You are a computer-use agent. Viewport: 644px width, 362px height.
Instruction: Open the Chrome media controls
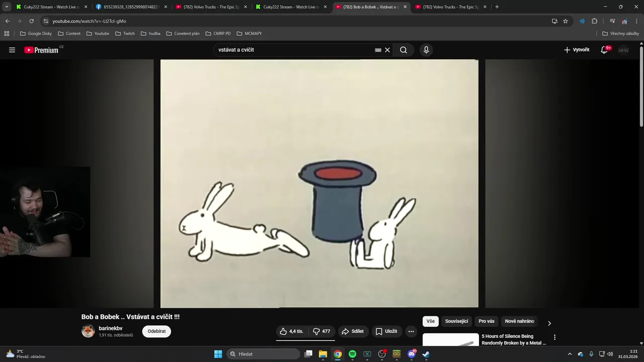(612, 21)
